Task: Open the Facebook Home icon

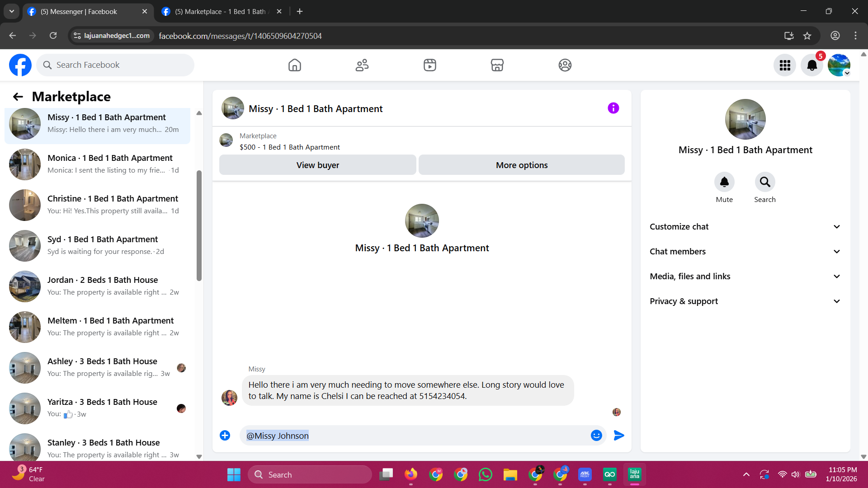Action: coord(294,65)
